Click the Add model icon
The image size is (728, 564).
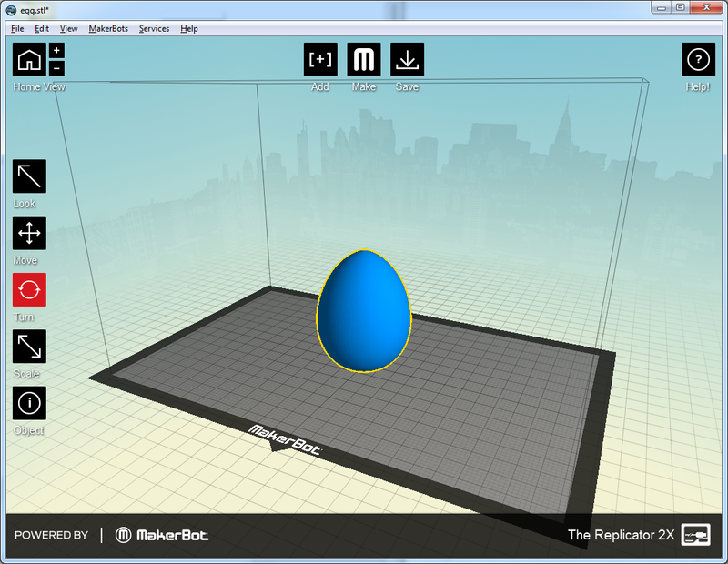pos(320,59)
